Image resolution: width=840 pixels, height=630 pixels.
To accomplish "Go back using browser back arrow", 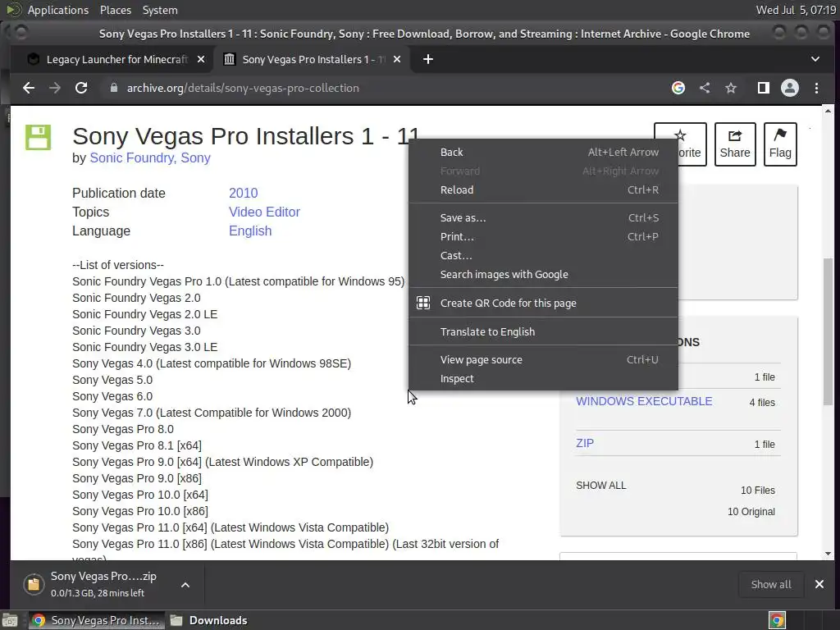I will (x=29, y=88).
